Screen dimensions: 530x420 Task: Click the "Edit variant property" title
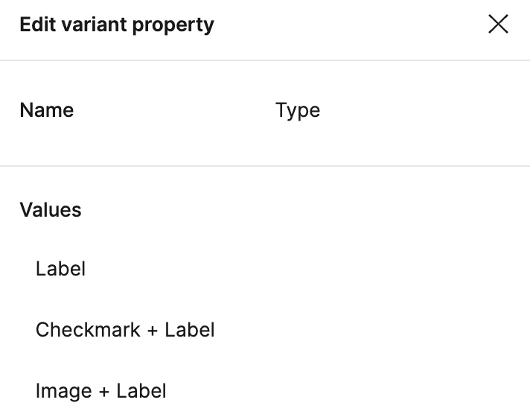(117, 25)
